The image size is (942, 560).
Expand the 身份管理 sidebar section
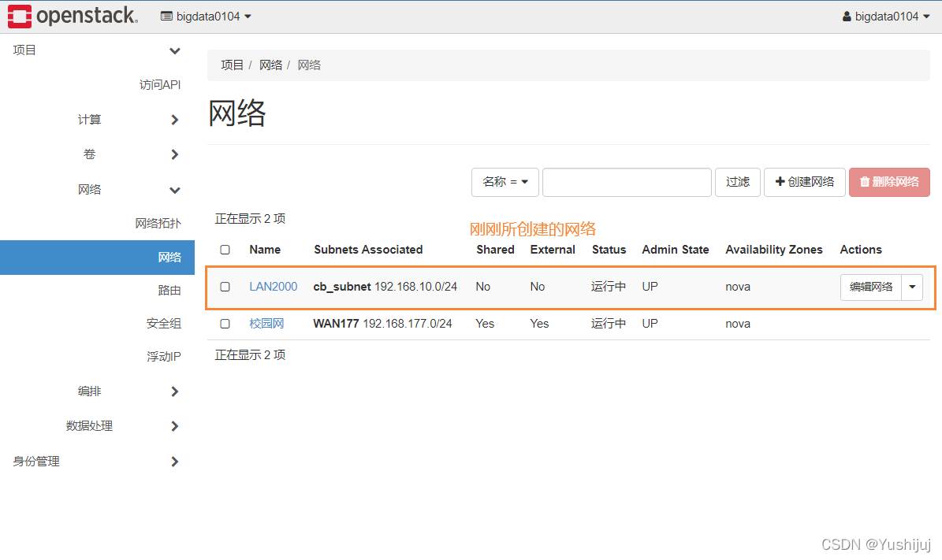point(97,462)
